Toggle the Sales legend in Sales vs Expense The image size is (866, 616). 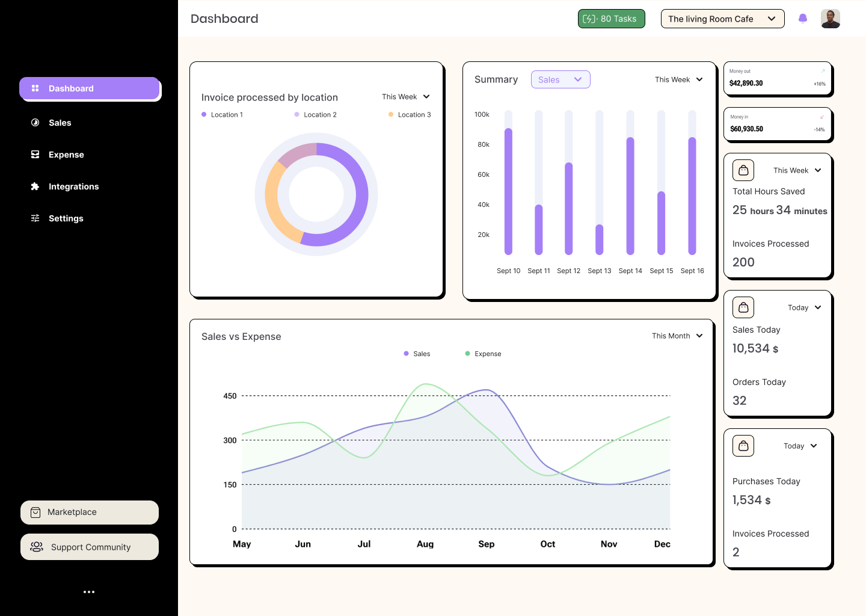point(417,354)
